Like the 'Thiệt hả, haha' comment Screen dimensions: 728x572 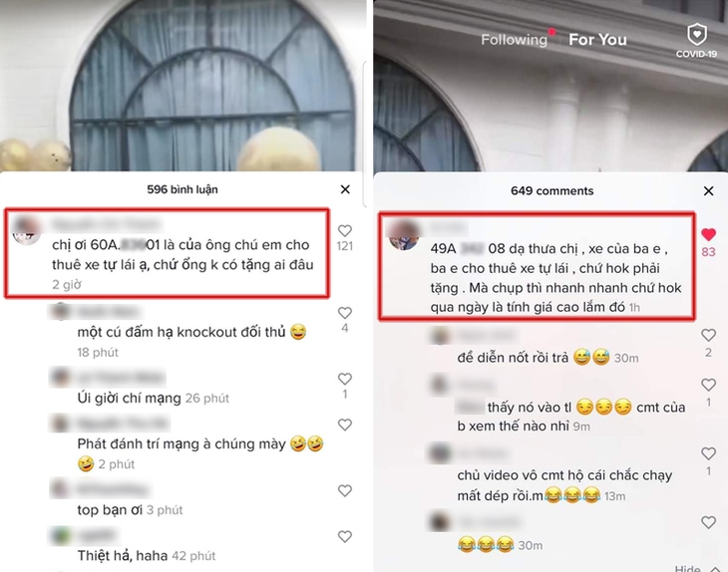click(344, 537)
